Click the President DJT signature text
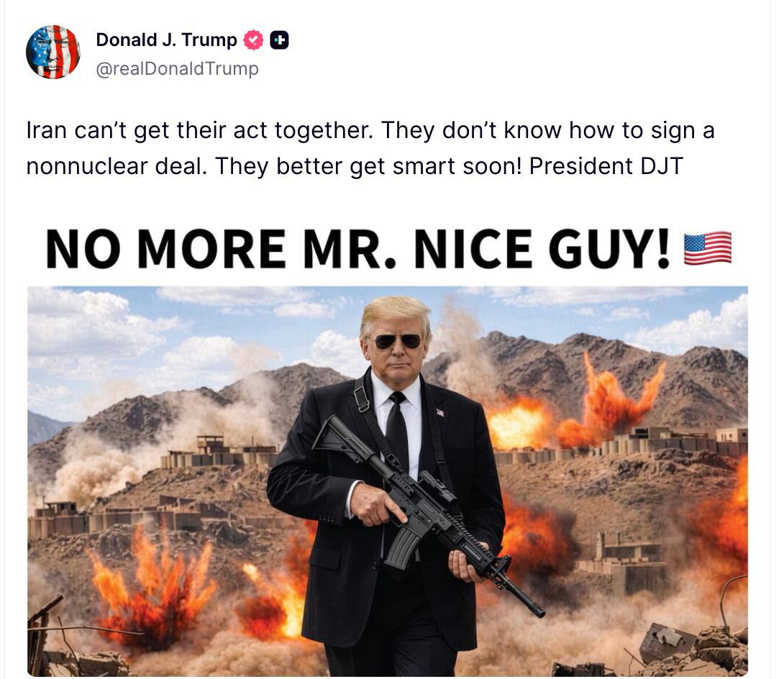The width and height of the screenshot is (784, 679). [x=606, y=166]
